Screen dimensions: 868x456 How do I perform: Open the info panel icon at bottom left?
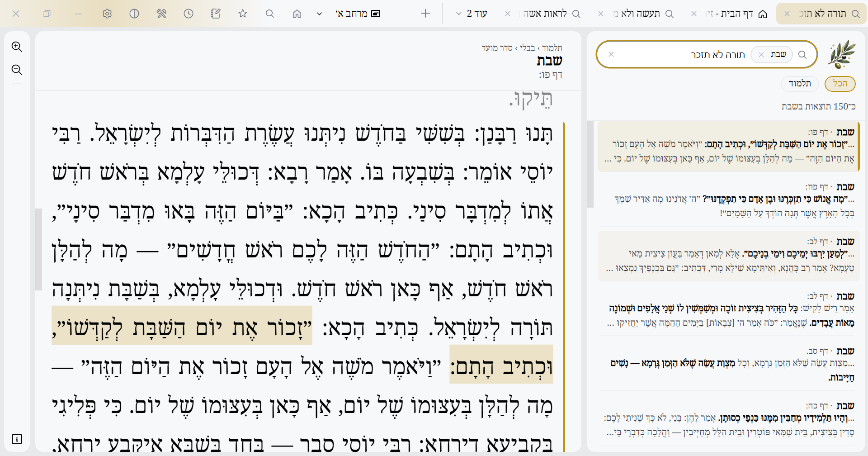[x=17, y=439]
